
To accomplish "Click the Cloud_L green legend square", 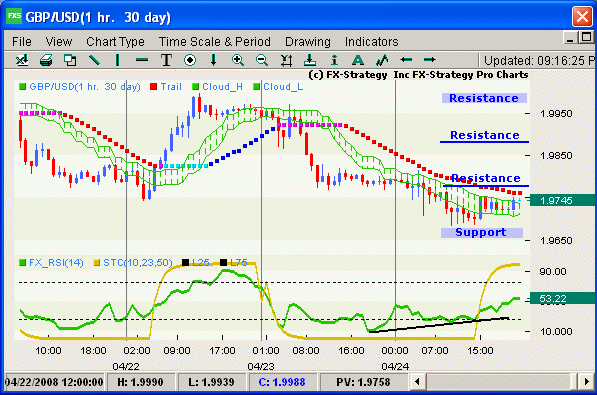I will pyautogui.click(x=257, y=87).
